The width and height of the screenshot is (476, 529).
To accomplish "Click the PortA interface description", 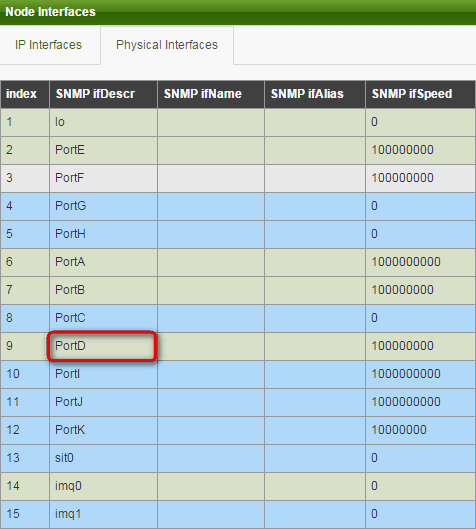I will [x=70, y=262].
